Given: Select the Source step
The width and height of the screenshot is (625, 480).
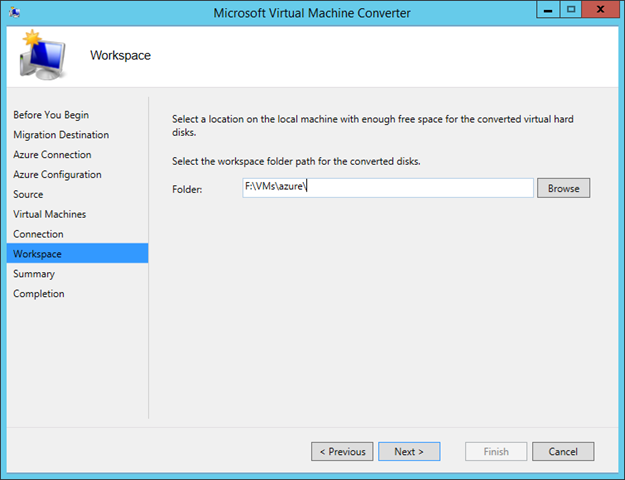Looking at the screenshot, I should point(28,195).
